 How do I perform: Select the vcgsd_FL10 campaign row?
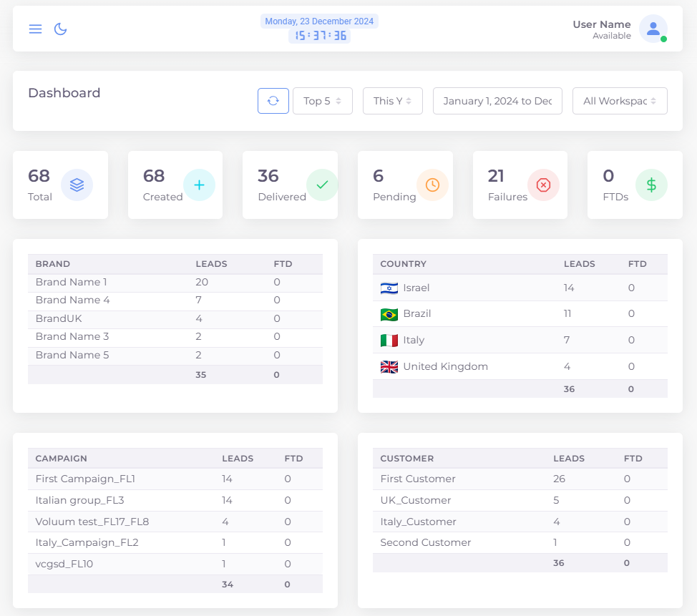175,564
